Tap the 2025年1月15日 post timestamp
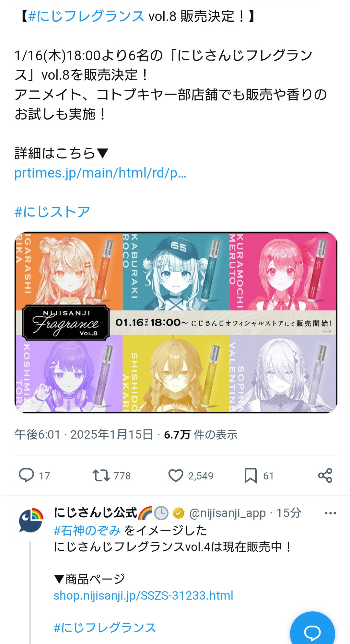 pos(111,434)
